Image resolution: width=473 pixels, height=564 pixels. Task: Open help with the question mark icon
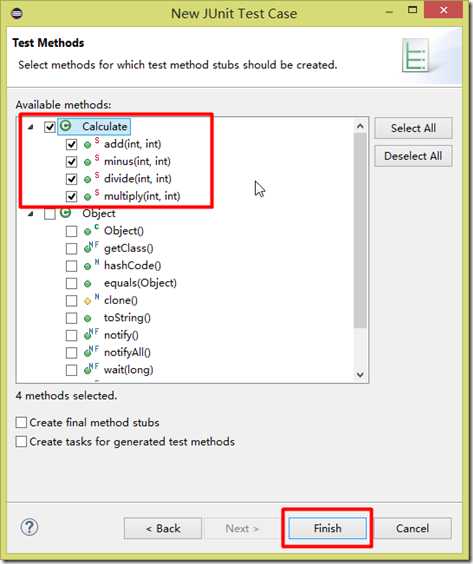[29, 527]
